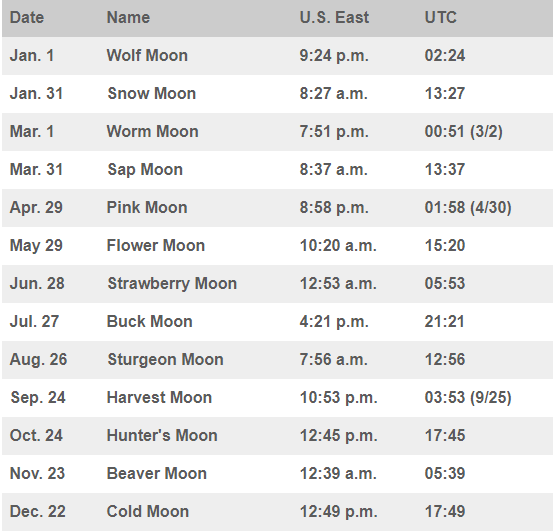The width and height of the screenshot is (553, 532).
Task: Select the Name column header
Action: pos(128,18)
